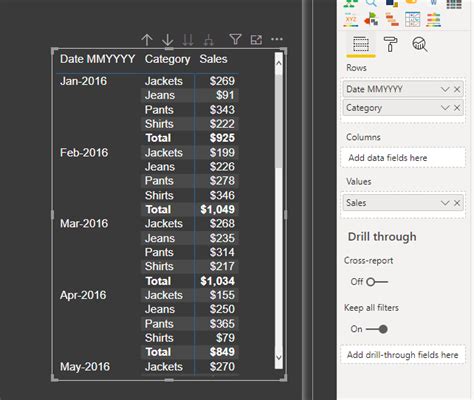Click the Columns 'Add data fields here' well
This screenshot has height=400, width=474.
(x=403, y=158)
